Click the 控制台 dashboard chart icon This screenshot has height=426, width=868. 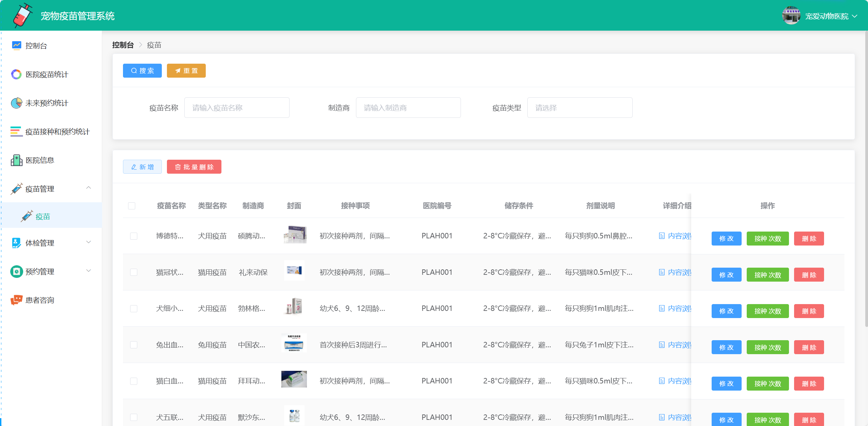[x=16, y=45]
